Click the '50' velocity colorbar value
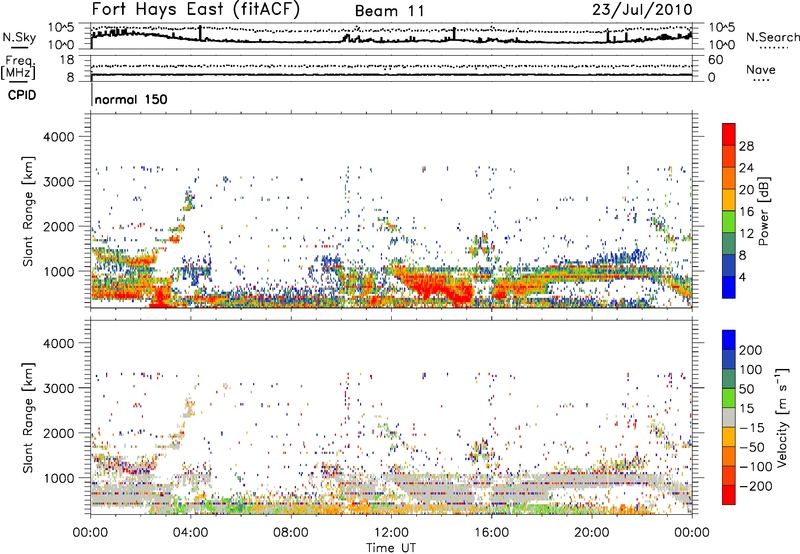Image resolution: width=800 pixels, height=554 pixels. point(746,389)
